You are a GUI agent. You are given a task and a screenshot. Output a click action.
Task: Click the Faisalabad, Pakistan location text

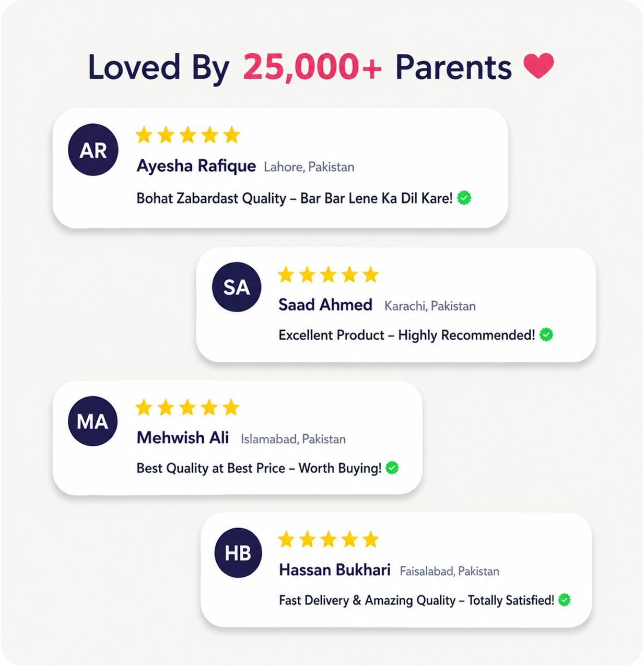450,572
